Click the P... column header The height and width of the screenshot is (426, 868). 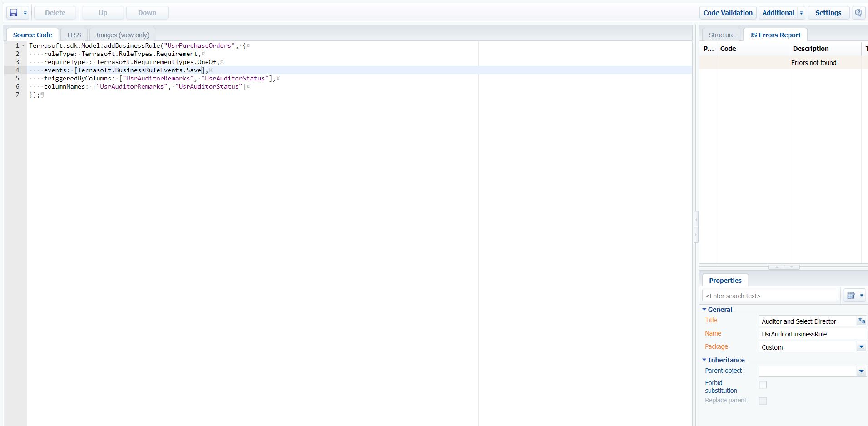coord(708,49)
